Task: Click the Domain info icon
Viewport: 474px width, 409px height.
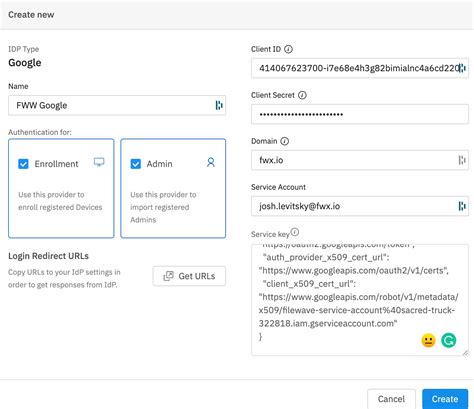Action: 284,141
